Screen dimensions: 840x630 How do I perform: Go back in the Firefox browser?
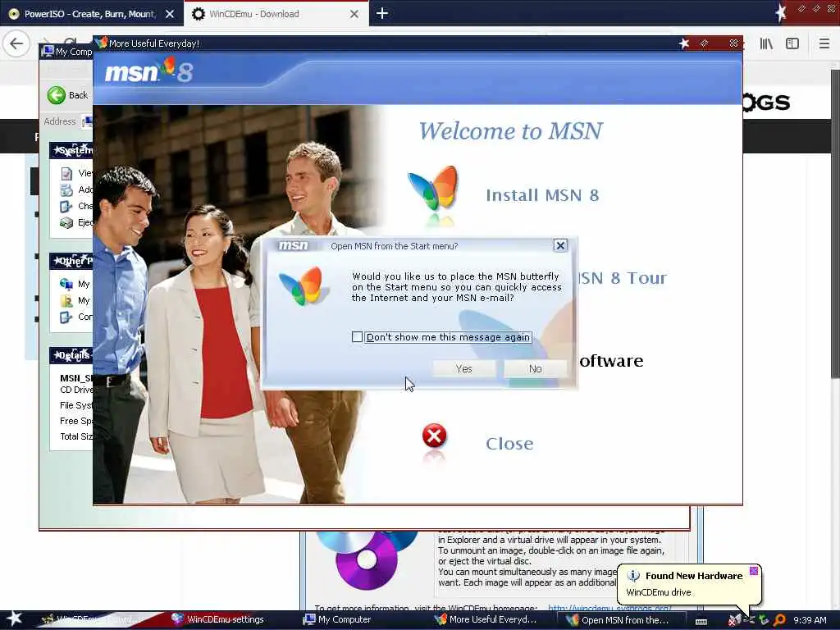coord(16,43)
